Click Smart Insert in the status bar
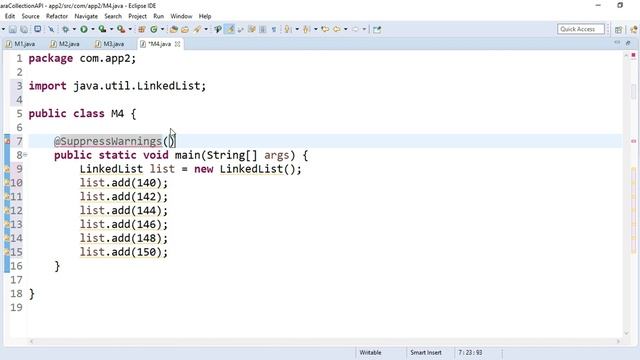This screenshot has width=640, height=360. [426, 353]
